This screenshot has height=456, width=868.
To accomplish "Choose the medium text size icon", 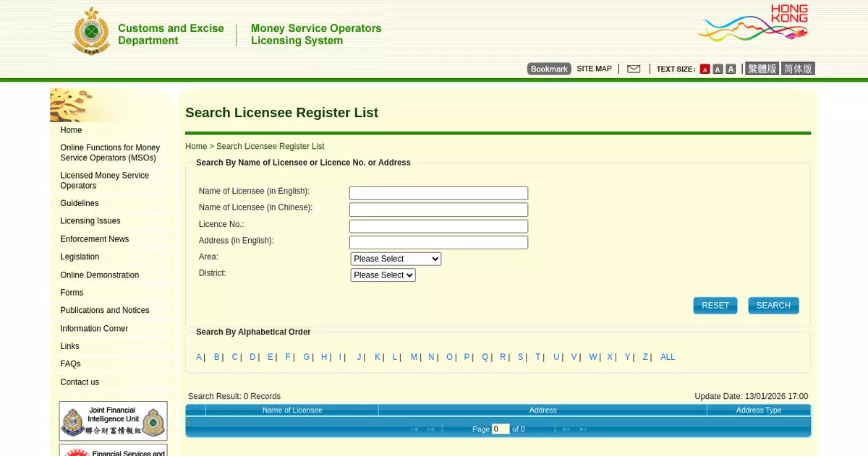I will pyautogui.click(x=718, y=69).
